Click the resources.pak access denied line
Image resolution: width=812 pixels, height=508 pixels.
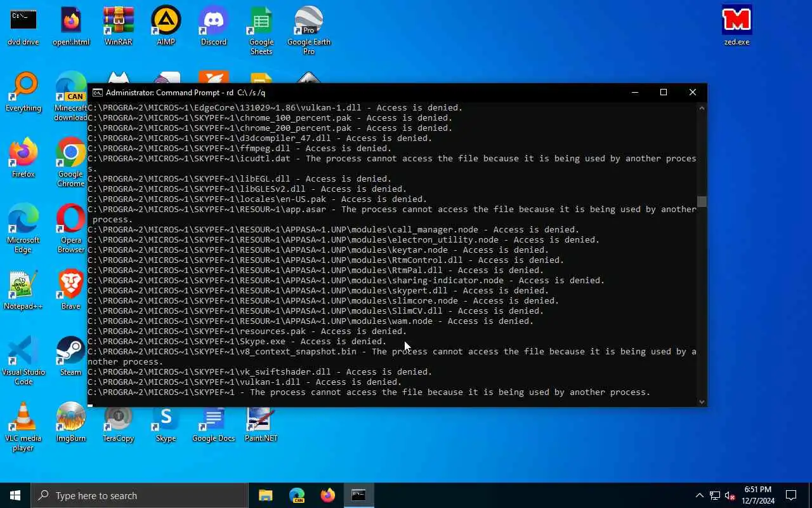[x=247, y=331]
